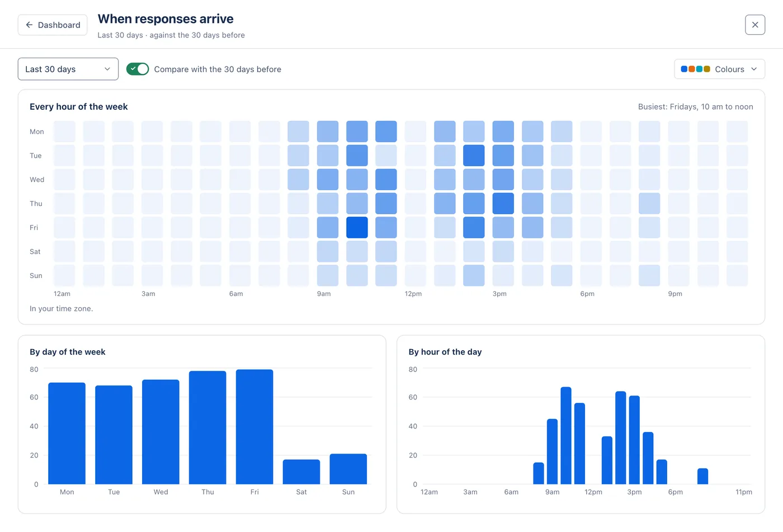Click the note "In your time zone."

point(62,309)
